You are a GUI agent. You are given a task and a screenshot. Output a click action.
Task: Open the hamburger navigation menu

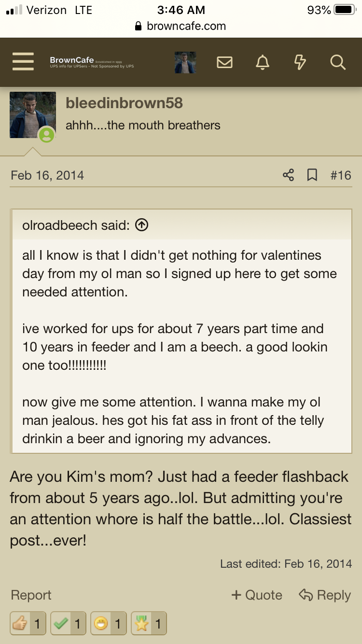(x=23, y=62)
